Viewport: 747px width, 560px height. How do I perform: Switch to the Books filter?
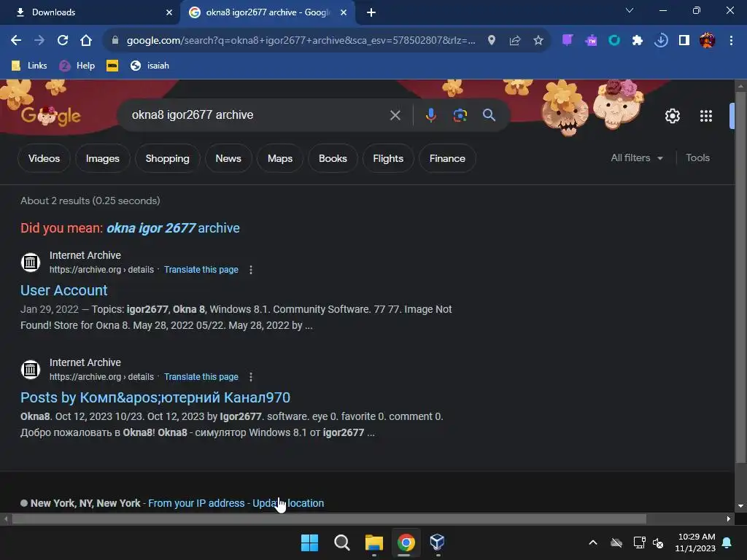(333, 158)
